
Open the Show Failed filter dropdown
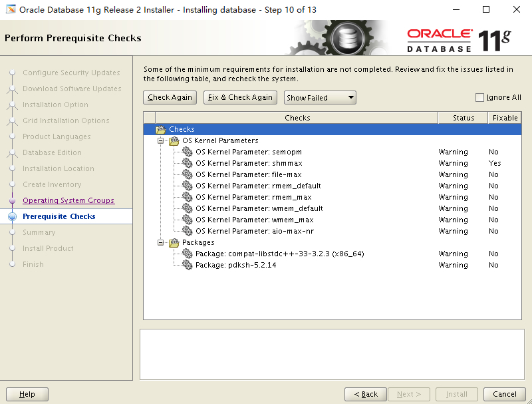(320, 98)
